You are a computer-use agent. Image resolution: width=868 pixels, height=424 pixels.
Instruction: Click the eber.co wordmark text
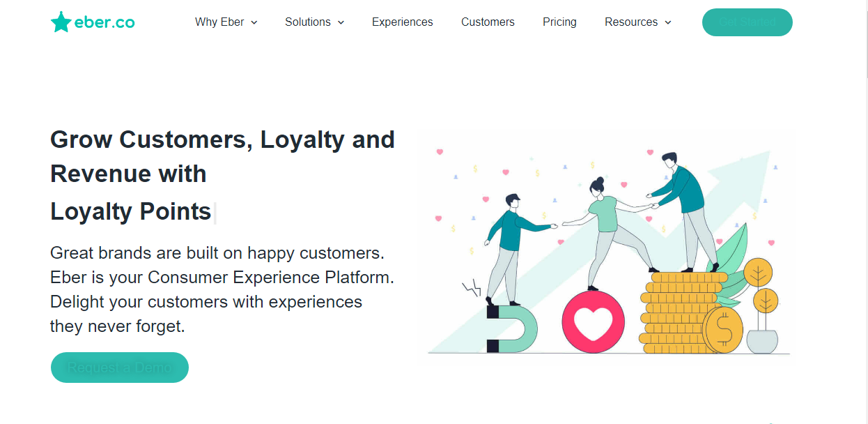pyautogui.click(x=104, y=22)
